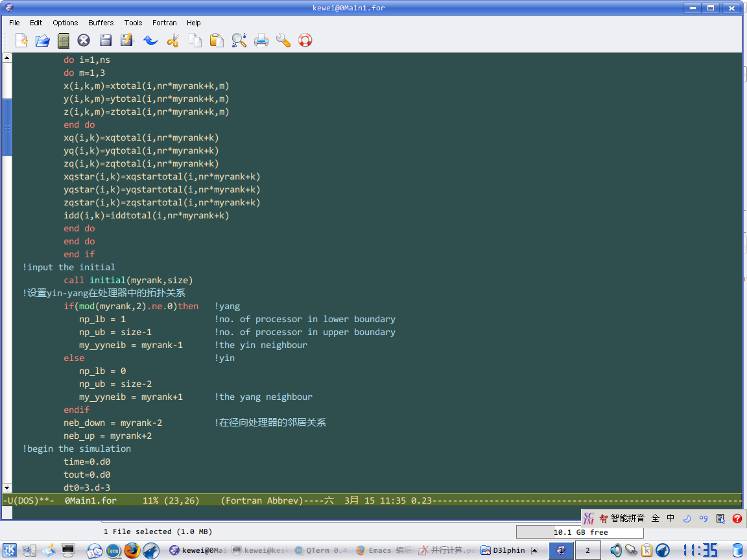Viewport: 747px width, 560px height.
Task: Open the Help menu
Action: [193, 23]
